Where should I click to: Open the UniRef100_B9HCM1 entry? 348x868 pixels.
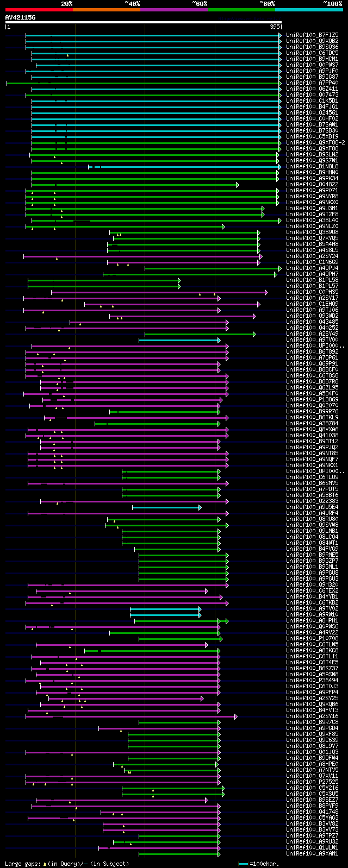click(312, 59)
